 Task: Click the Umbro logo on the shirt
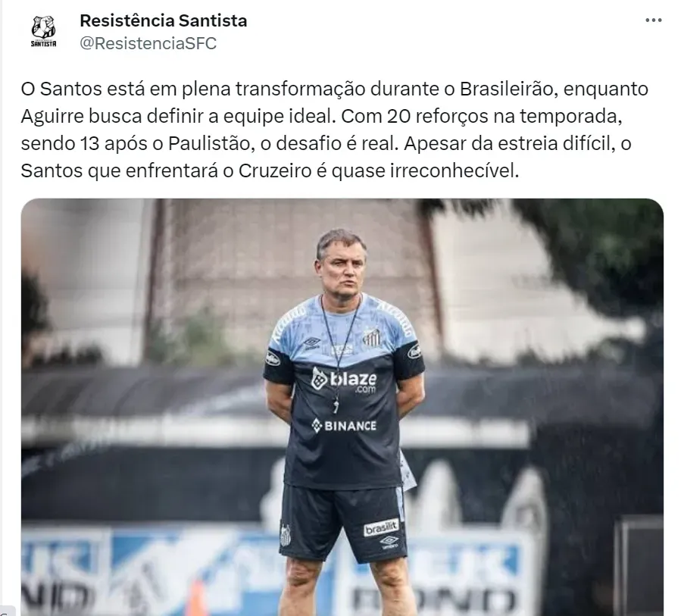coord(312,342)
